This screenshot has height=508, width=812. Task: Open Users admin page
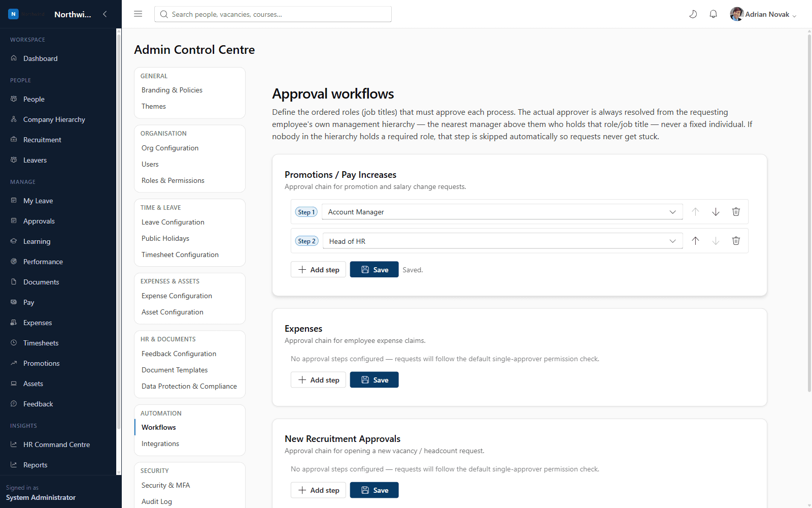tap(150, 164)
